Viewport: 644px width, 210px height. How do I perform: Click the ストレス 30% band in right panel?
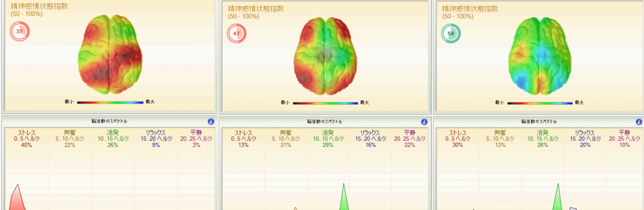point(458,139)
